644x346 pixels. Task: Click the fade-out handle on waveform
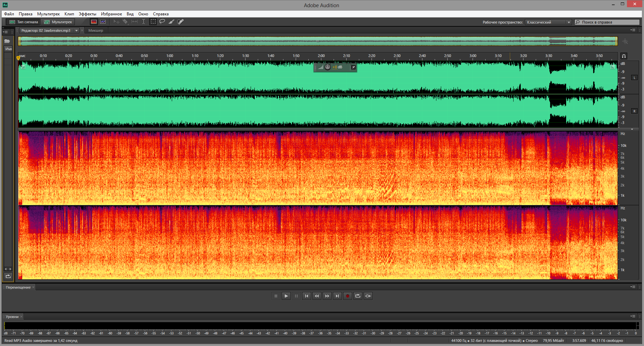point(613,67)
